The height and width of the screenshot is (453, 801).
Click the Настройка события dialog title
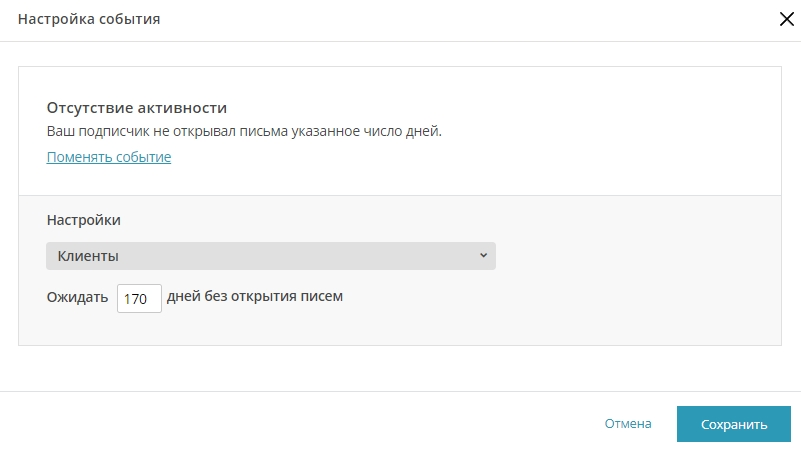pos(89,19)
